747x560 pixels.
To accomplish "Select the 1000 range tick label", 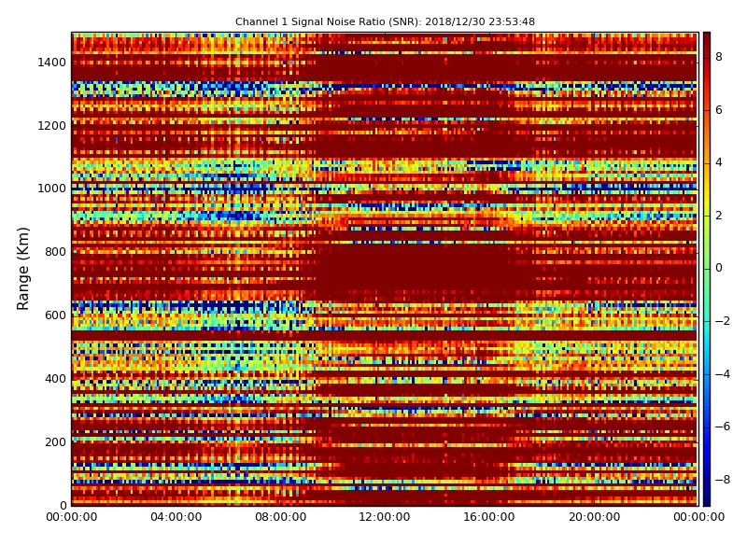I will coord(51,189).
